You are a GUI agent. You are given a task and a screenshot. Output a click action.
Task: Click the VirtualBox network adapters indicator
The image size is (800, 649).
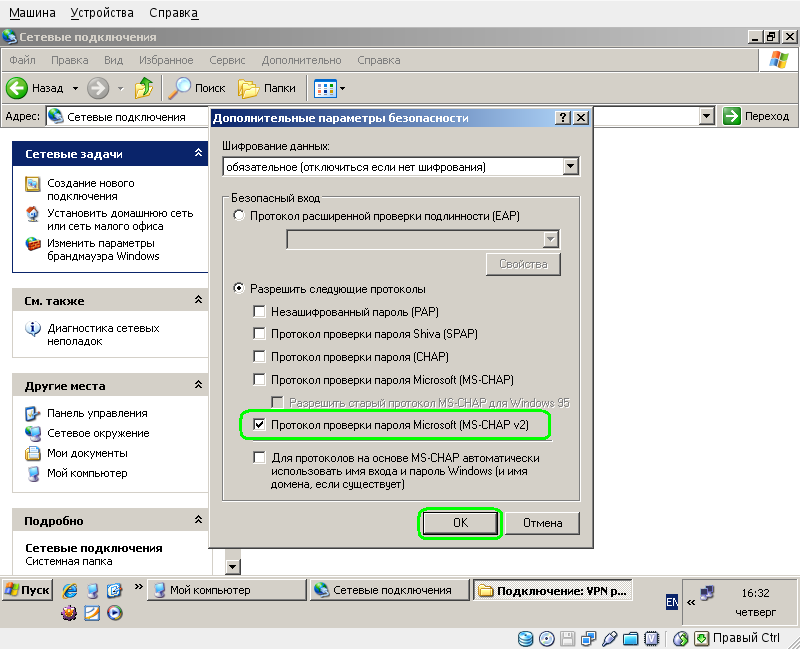589,638
